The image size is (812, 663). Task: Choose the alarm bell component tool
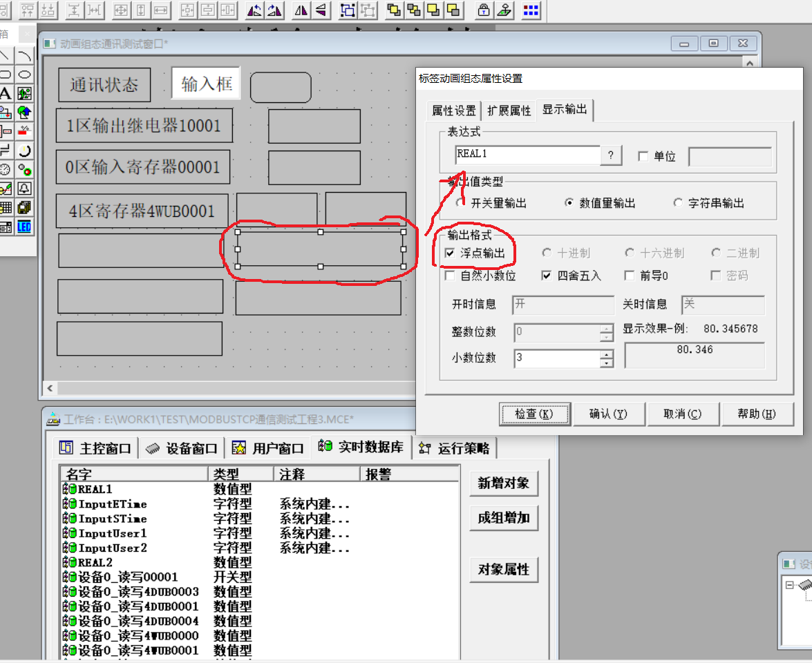coord(24,189)
